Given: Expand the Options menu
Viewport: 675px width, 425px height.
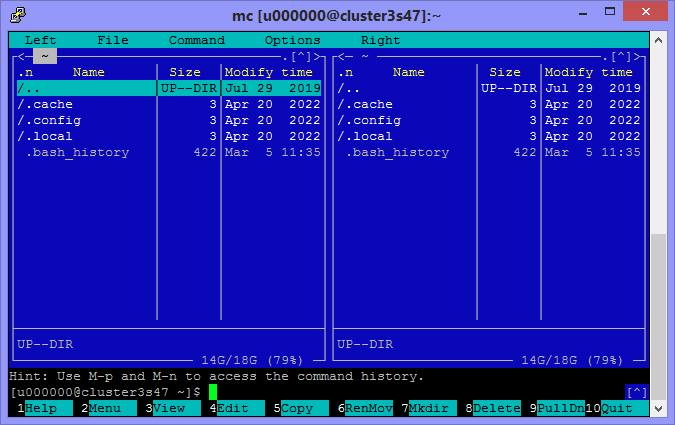Looking at the screenshot, I should click(x=292, y=40).
